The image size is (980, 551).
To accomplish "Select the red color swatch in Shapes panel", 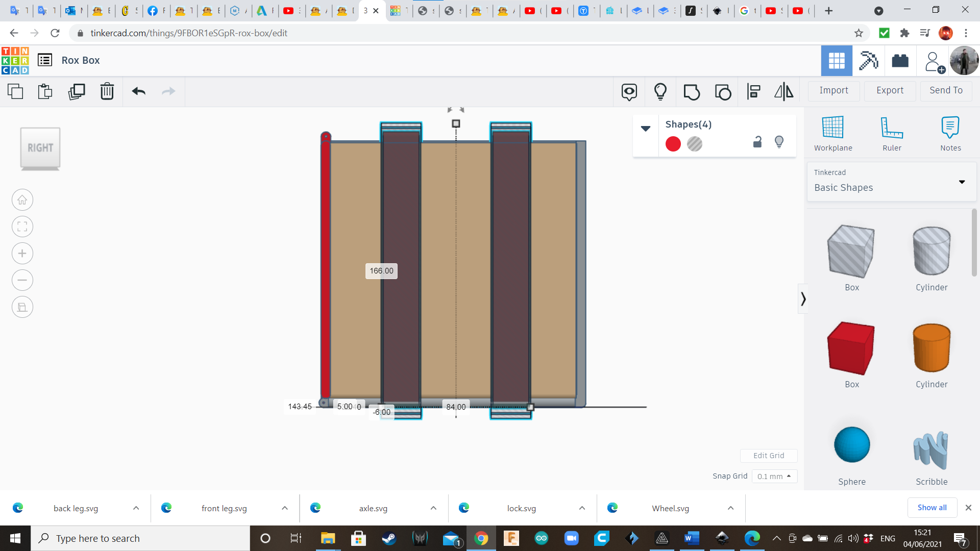I will 673,144.
